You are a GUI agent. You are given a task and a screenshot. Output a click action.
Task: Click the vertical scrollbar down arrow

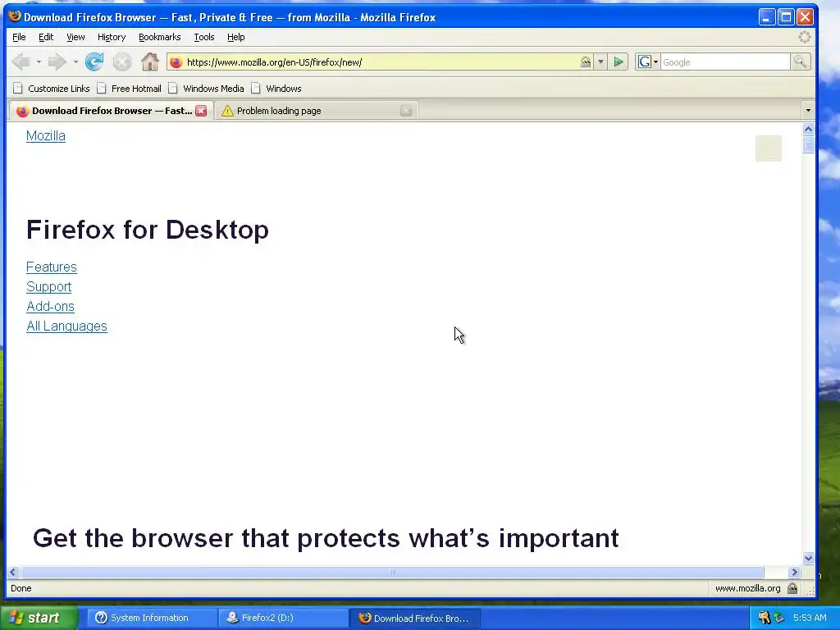coord(808,558)
